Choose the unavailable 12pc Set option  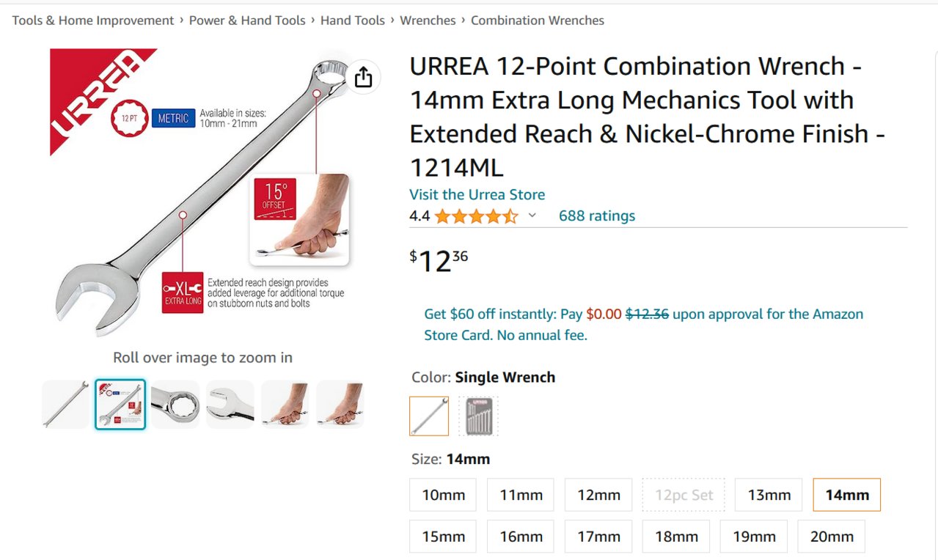coord(684,495)
